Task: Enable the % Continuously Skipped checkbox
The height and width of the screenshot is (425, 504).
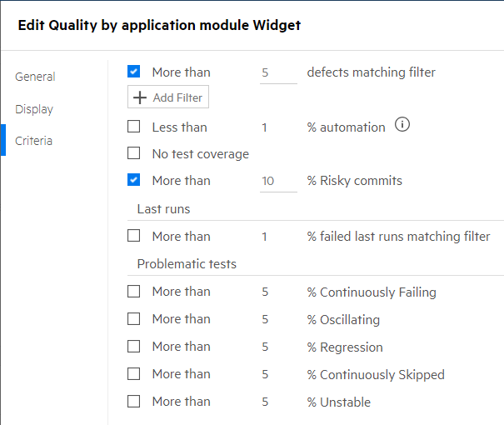Action: [x=134, y=374]
